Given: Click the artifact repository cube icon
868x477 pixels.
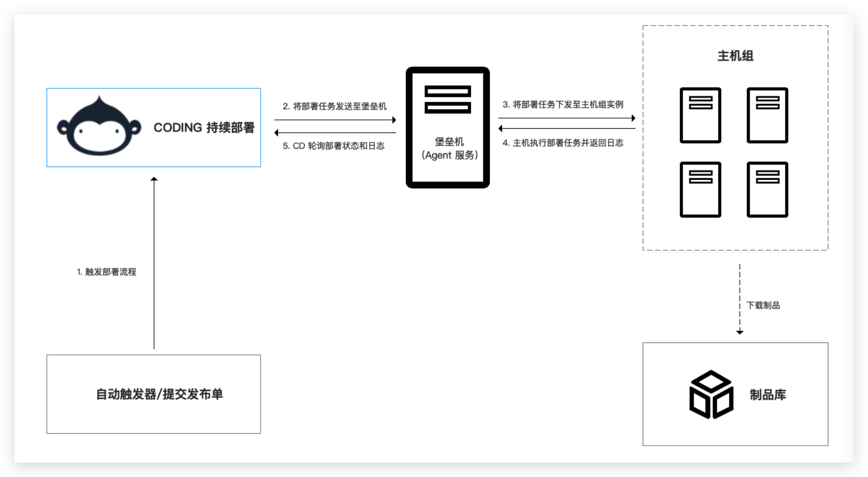Looking at the screenshot, I should click(711, 394).
